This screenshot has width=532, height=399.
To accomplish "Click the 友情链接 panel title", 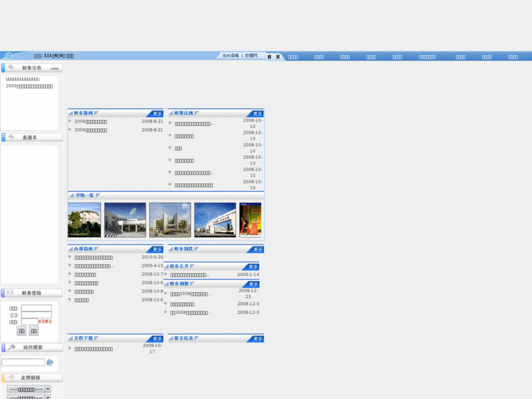I will [31, 378].
